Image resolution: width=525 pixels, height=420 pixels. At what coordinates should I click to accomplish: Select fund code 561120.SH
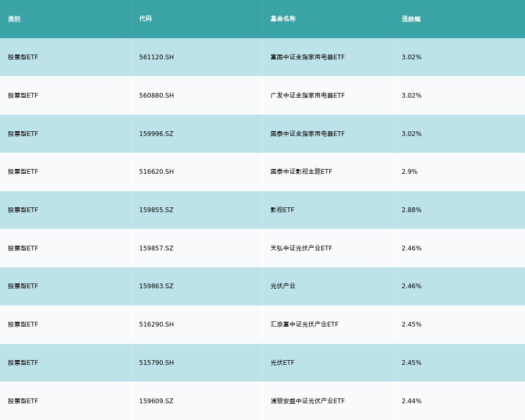[156, 57]
